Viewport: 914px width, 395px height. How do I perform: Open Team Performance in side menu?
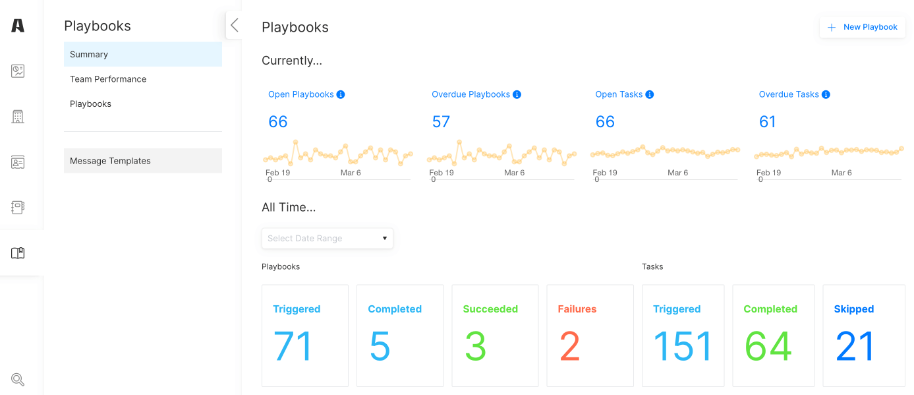point(143,79)
